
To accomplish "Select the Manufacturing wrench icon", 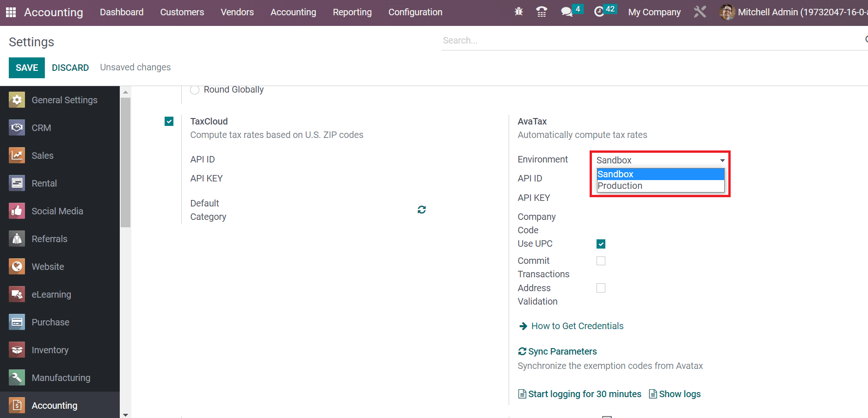I will pos(17,378).
